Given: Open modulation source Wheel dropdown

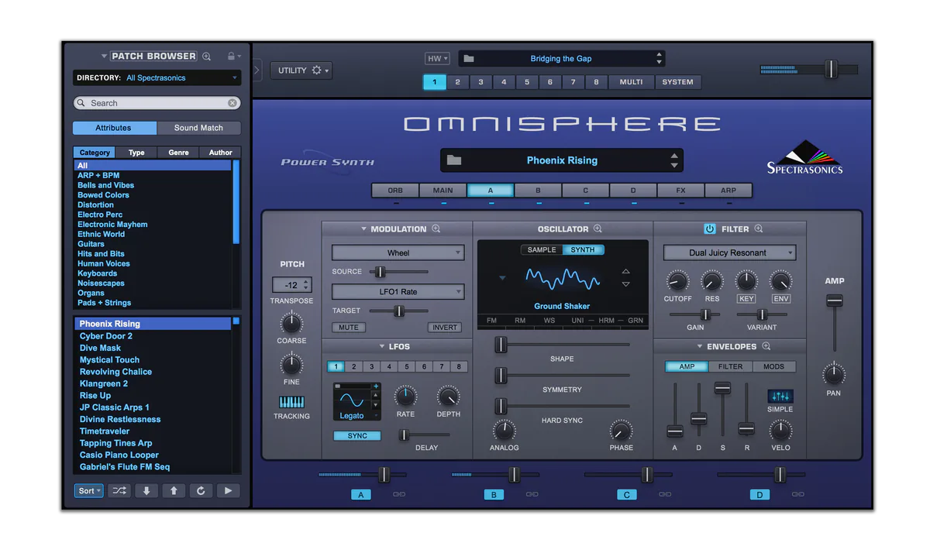Looking at the screenshot, I should point(398,253).
